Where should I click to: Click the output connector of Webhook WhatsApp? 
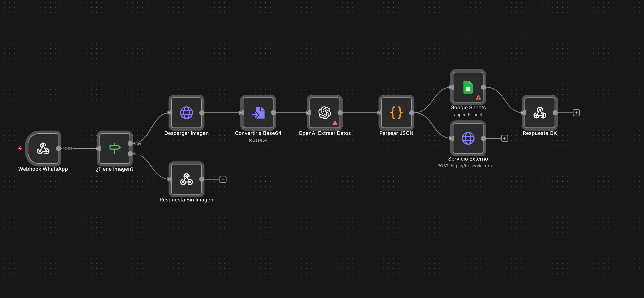(x=58, y=148)
